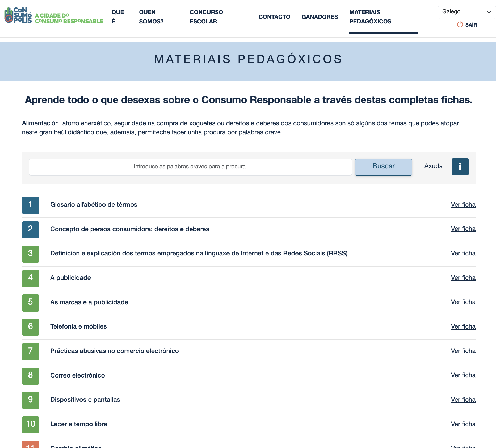
Task: Click green number 3 badge
Action: [x=31, y=254]
